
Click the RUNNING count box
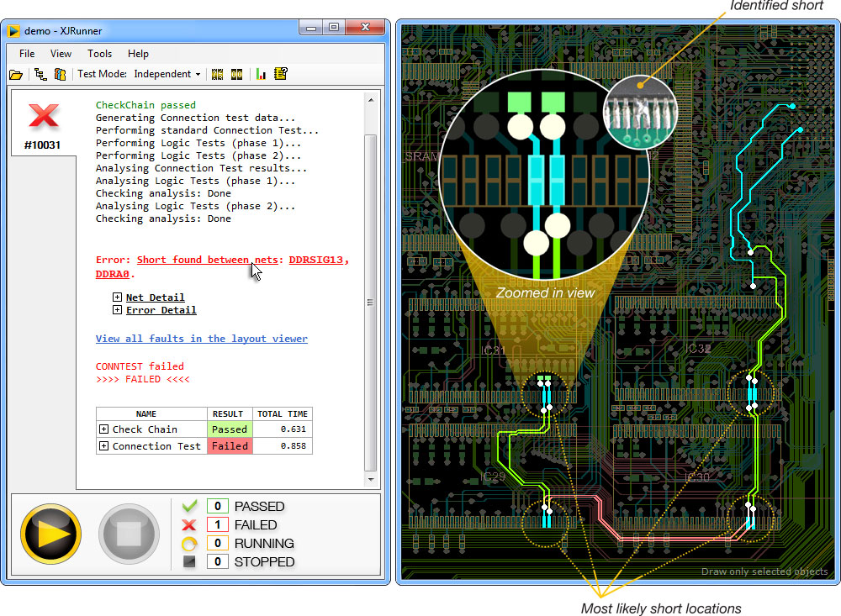click(x=217, y=543)
